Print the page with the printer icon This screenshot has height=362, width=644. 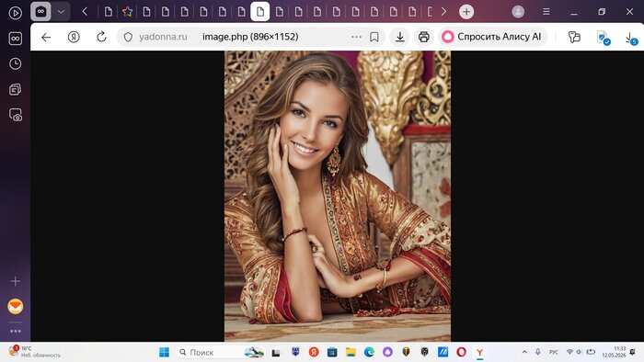(x=424, y=38)
